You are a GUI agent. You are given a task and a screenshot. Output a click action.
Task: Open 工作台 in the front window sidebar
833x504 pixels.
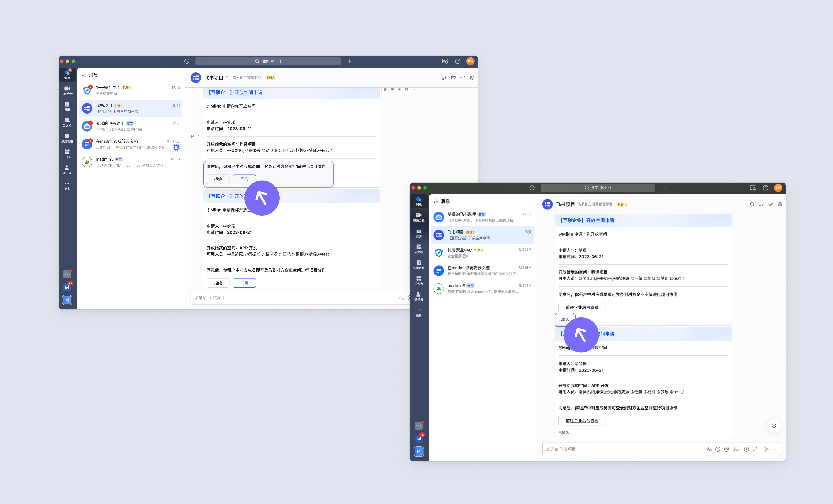click(x=419, y=281)
